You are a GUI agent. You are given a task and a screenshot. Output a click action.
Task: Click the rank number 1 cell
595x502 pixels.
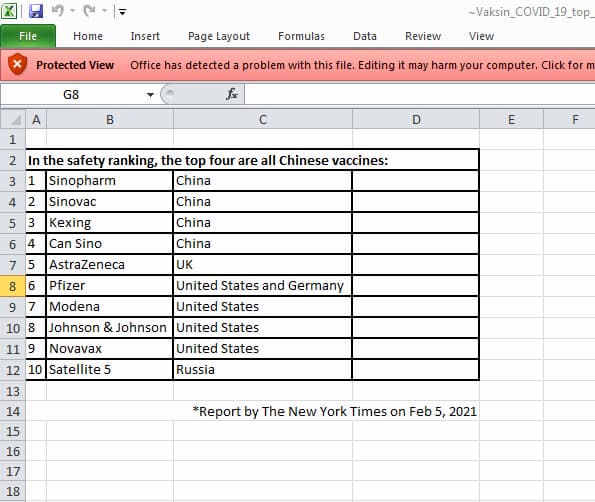(x=36, y=181)
